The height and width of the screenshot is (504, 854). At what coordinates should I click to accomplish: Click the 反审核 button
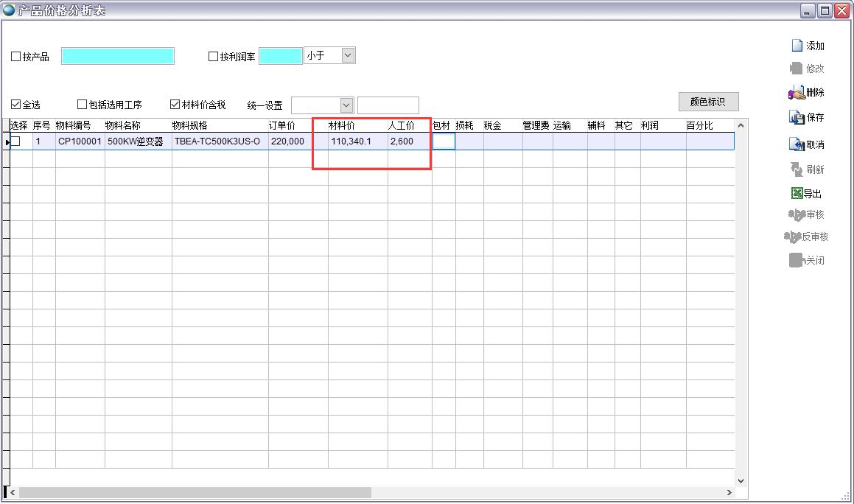(807, 237)
